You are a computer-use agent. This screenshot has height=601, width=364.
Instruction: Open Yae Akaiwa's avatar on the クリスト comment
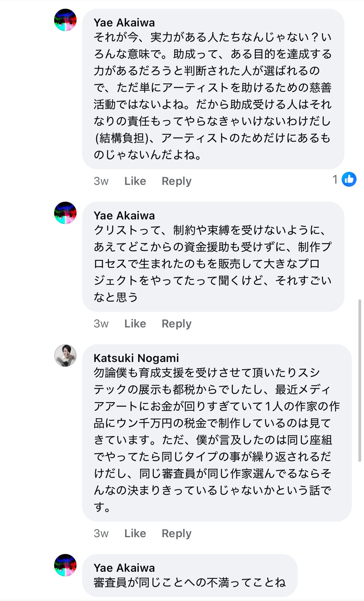(x=65, y=213)
